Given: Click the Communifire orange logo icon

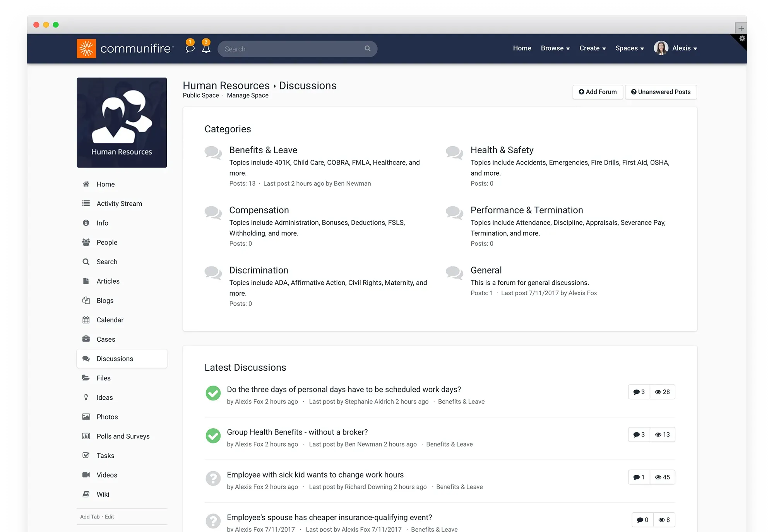Looking at the screenshot, I should coord(86,48).
